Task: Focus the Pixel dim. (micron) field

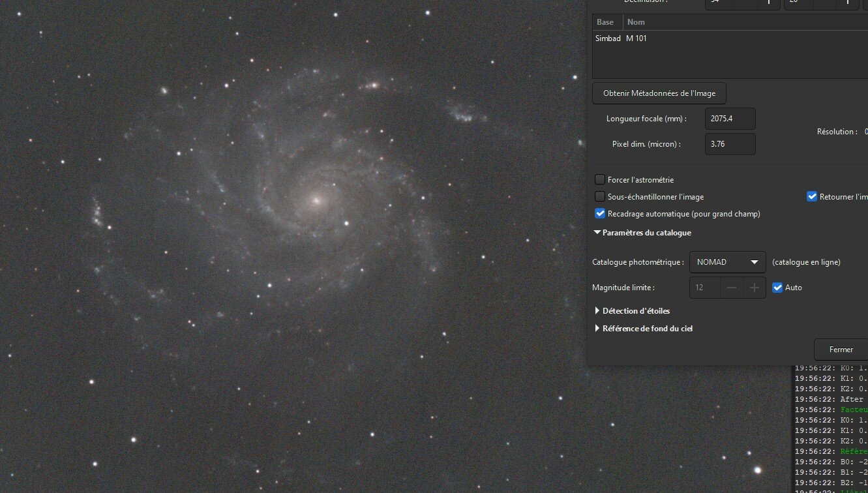Action: click(x=730, y=144)
